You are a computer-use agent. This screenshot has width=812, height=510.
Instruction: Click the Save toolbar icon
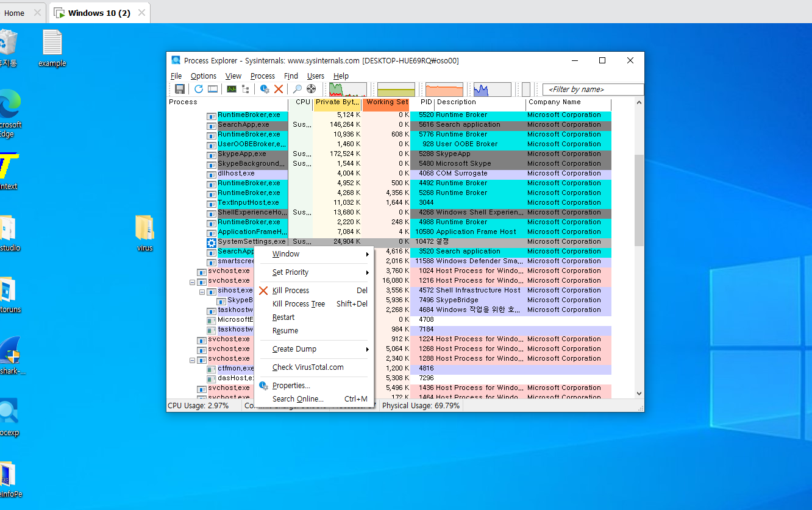[179, 89]
